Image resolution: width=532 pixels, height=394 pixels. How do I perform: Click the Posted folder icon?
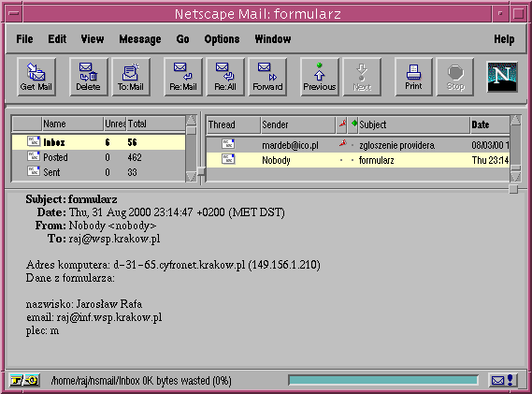34,156
